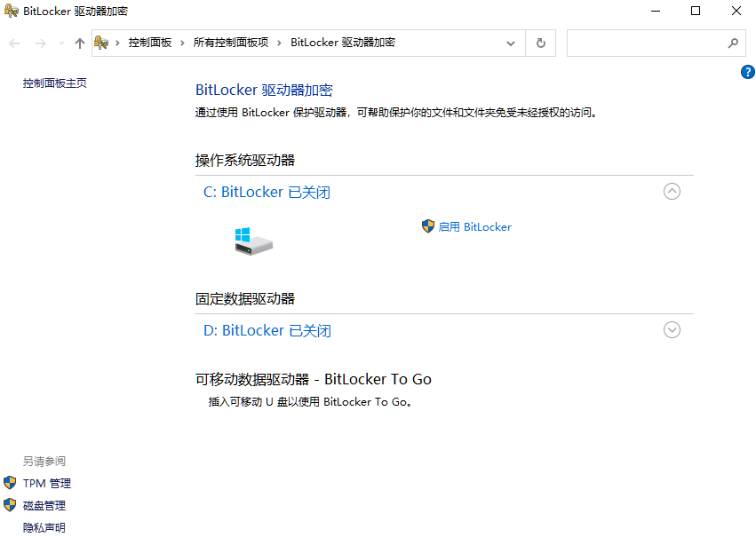Screen dimensions: 756x553
Task: Click the BitLocker title bar window icon
Action: tap(11, 11)
